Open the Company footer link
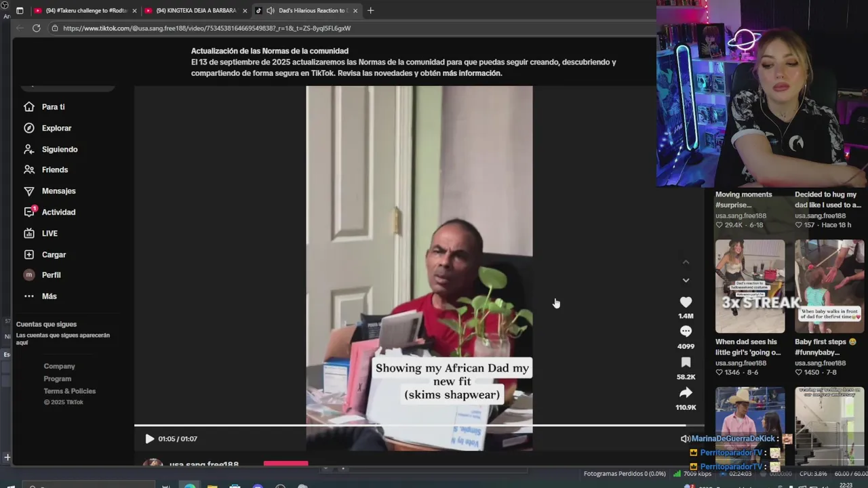The height and width of the screenshot is (488, 868). [x=59, y=366]
